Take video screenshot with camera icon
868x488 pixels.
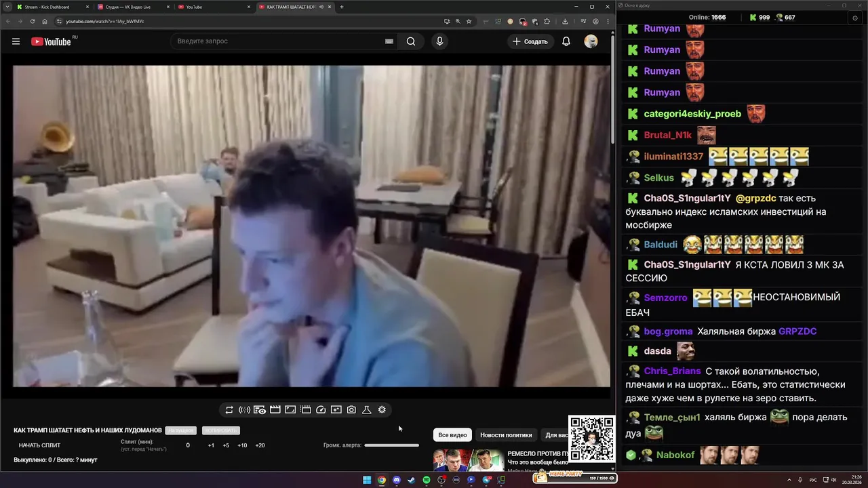(351, 410)
